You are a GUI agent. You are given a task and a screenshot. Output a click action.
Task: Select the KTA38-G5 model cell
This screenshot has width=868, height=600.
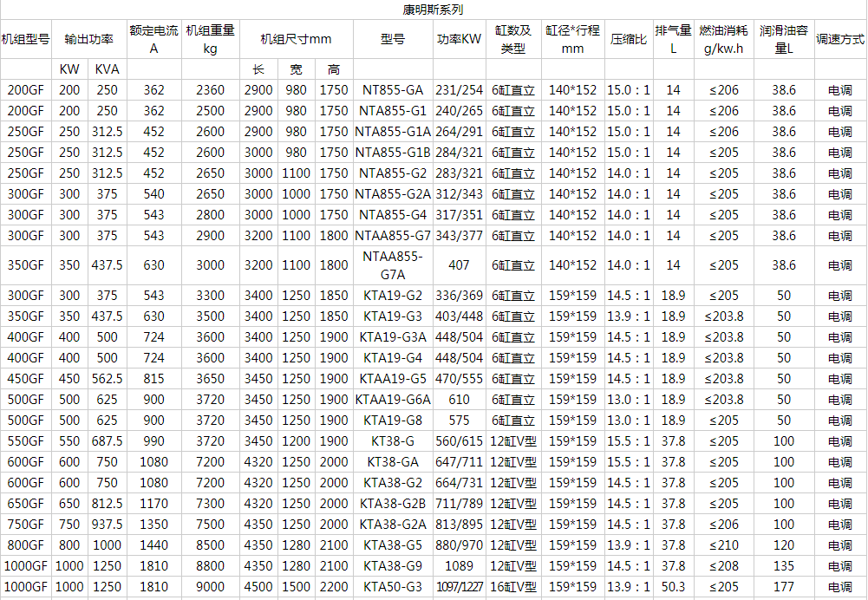[x=393, y=545]
